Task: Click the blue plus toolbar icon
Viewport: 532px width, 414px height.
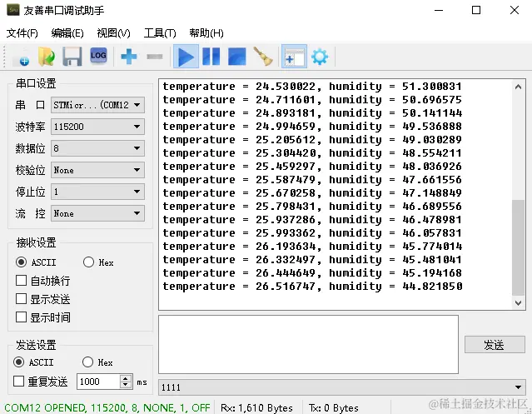Action: coord(128,57)
